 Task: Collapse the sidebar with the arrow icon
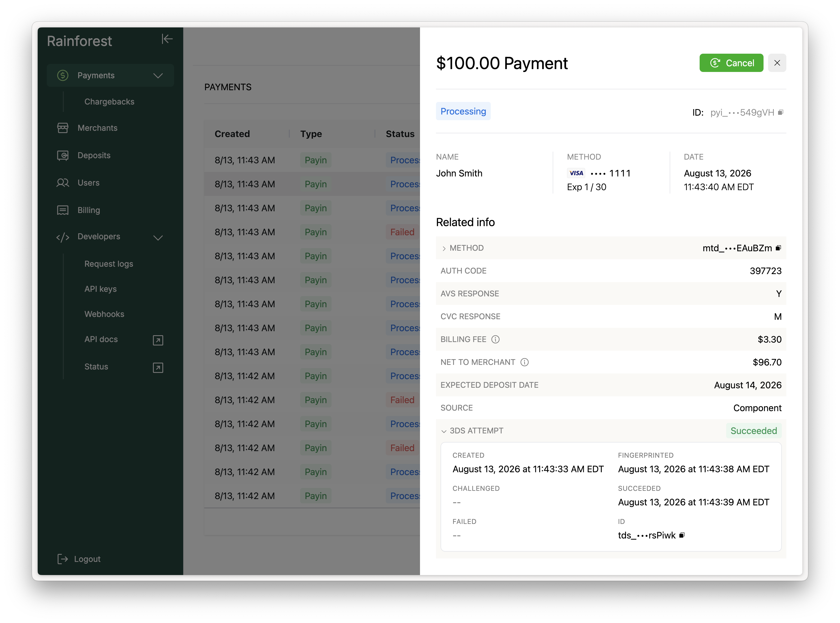pos(167,39)
